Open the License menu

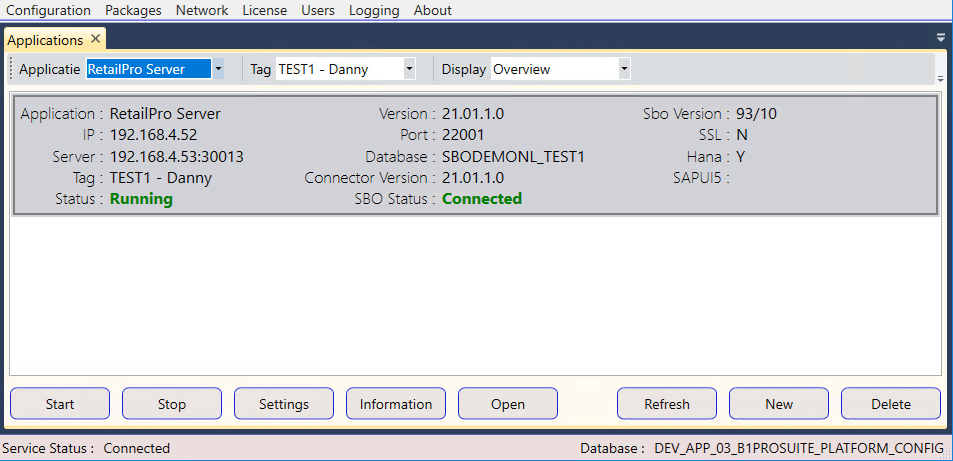tap(264, 10)
